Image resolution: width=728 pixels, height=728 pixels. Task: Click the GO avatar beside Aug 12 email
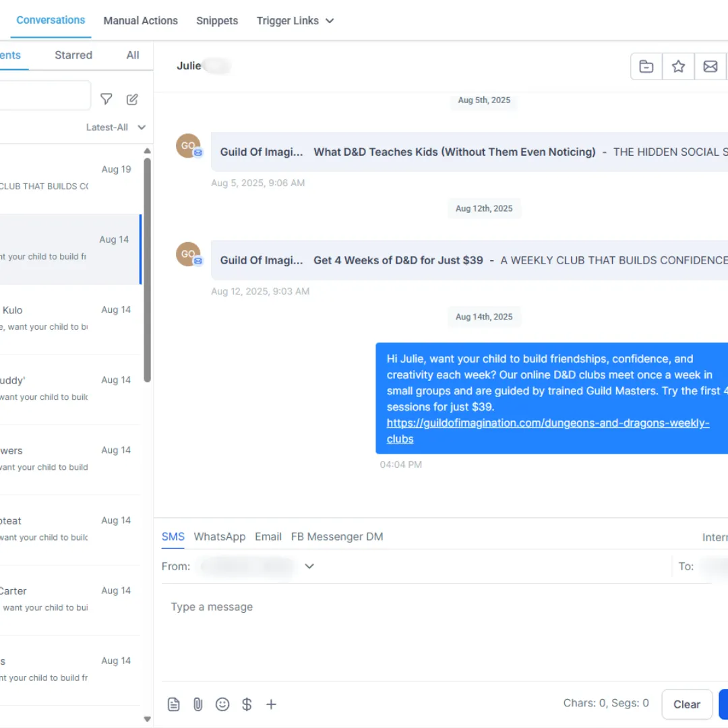coord(188,254)
